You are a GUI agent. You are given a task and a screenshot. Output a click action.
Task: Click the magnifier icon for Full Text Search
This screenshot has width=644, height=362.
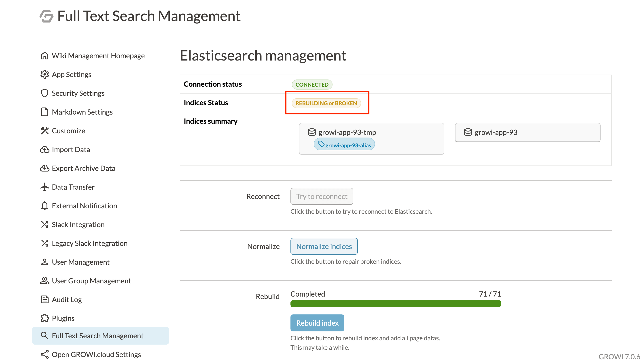coord(44,335)
